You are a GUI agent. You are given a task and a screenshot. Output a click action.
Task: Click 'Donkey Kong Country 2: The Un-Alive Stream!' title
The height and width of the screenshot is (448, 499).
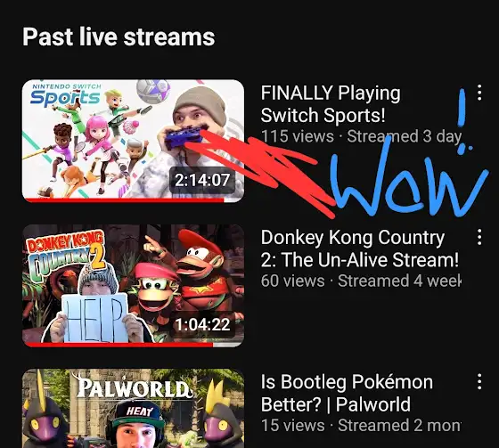(x=360, y=248)
